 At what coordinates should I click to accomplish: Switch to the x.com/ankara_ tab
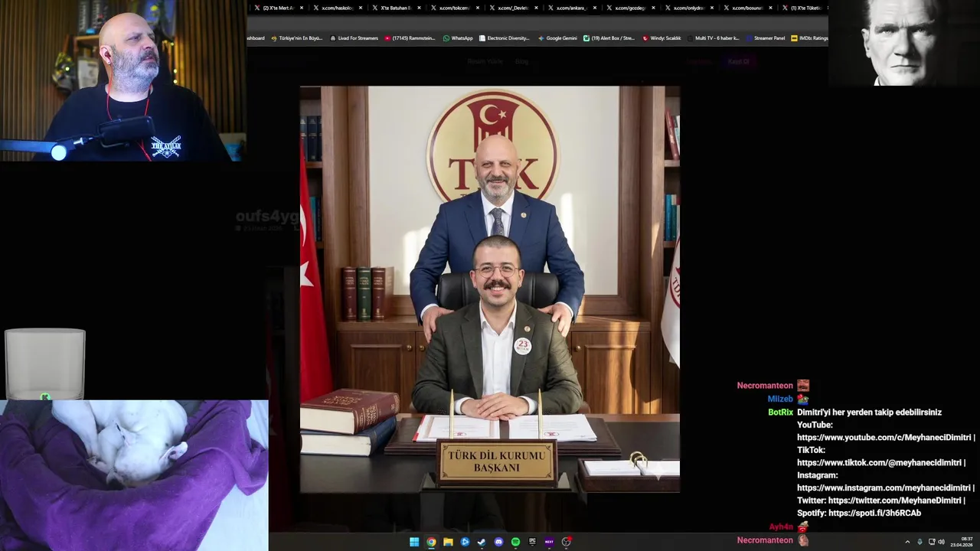(x=572, y=8)
